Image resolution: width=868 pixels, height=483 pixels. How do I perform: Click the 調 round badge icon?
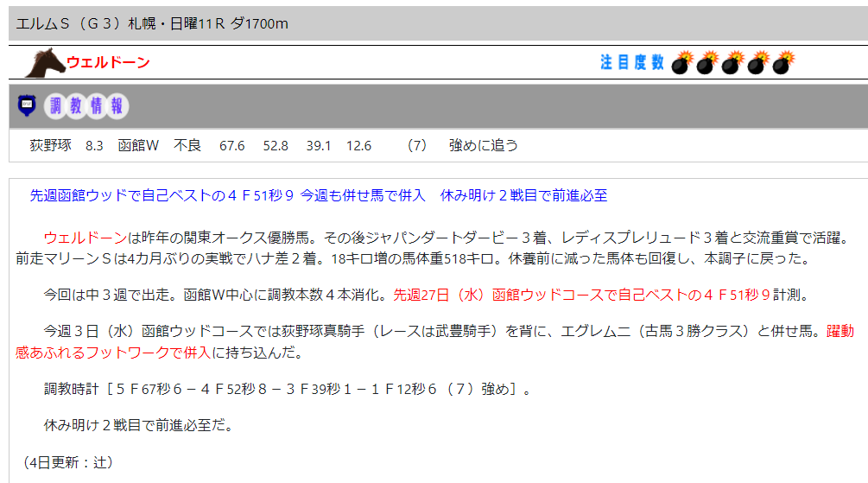(55, 105)
